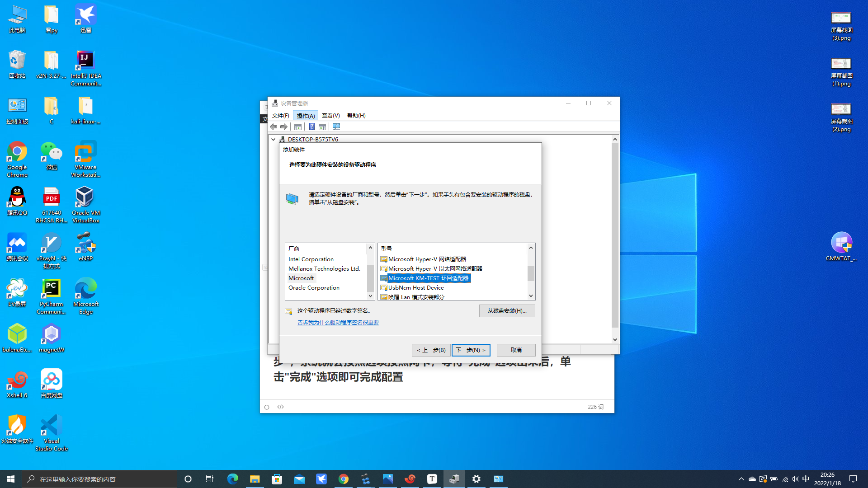Select Oracle Corporation manufacturer entry
The height and width of the screenshot is (488, 868).
tap(314, 287)
